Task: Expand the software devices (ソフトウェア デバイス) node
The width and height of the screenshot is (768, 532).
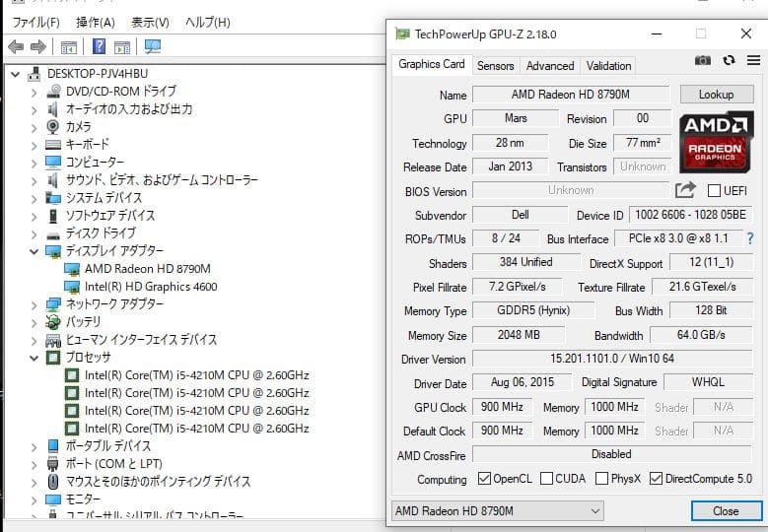Action: click(34, 217)
